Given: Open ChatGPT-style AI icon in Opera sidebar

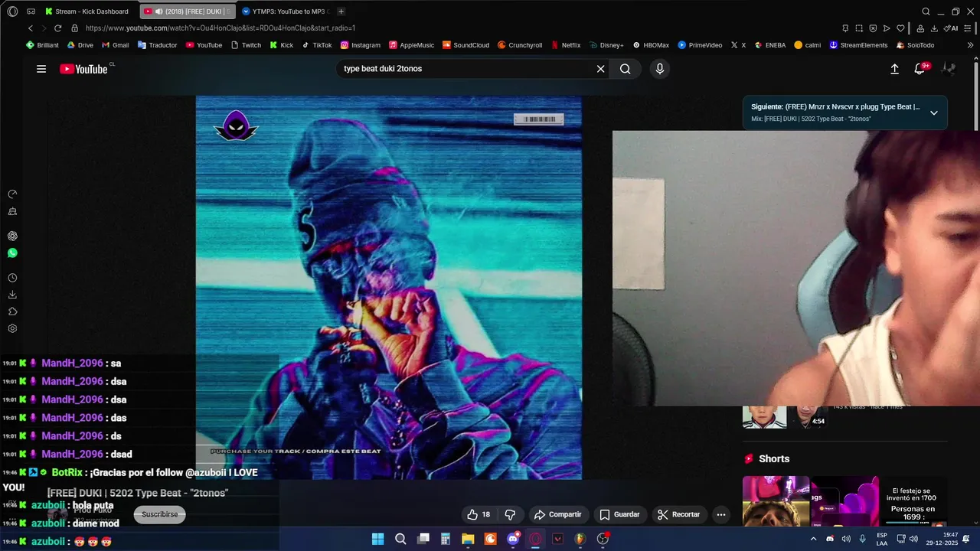Looking at the screenshot, I should [x=12, y=236].
